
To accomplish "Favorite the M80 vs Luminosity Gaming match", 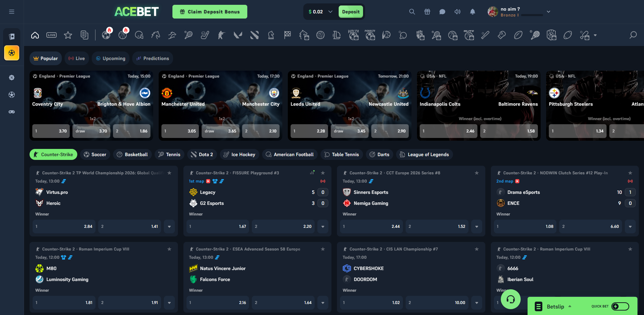I will [169, 249].
